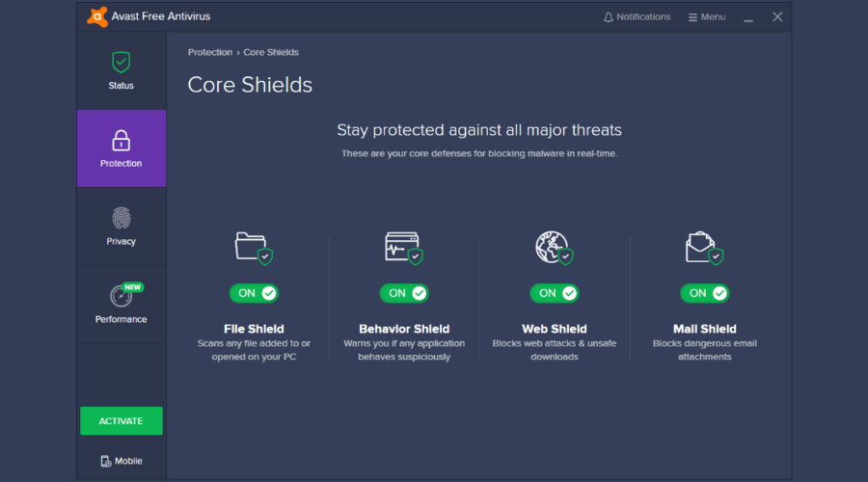Click the NEW badge on Performance
This screenshot has width=868, height=482.
pos(132,287)
